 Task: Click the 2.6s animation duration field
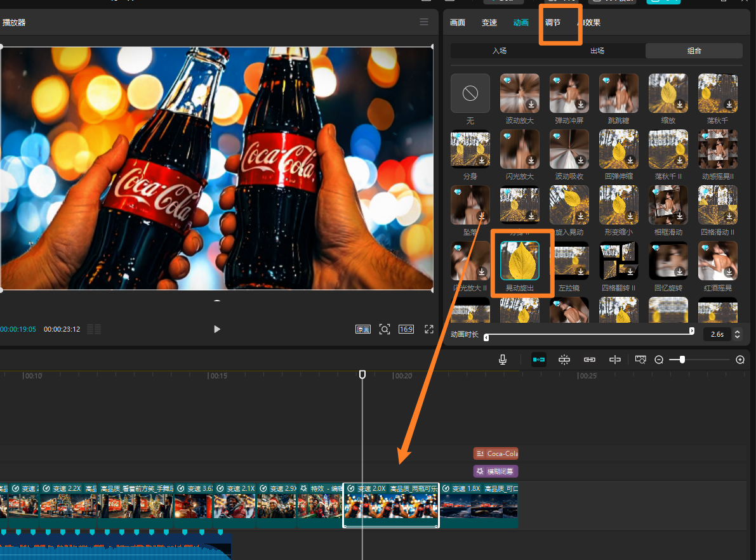(717, 334)
